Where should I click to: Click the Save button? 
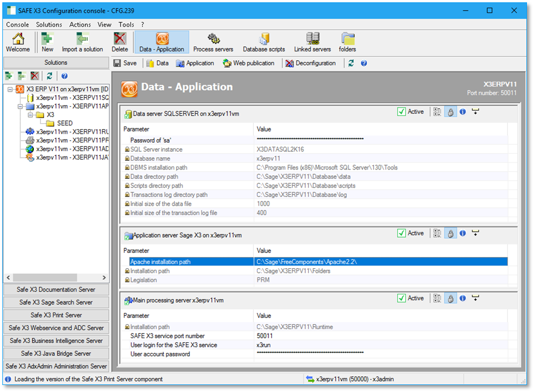point(125,63)
